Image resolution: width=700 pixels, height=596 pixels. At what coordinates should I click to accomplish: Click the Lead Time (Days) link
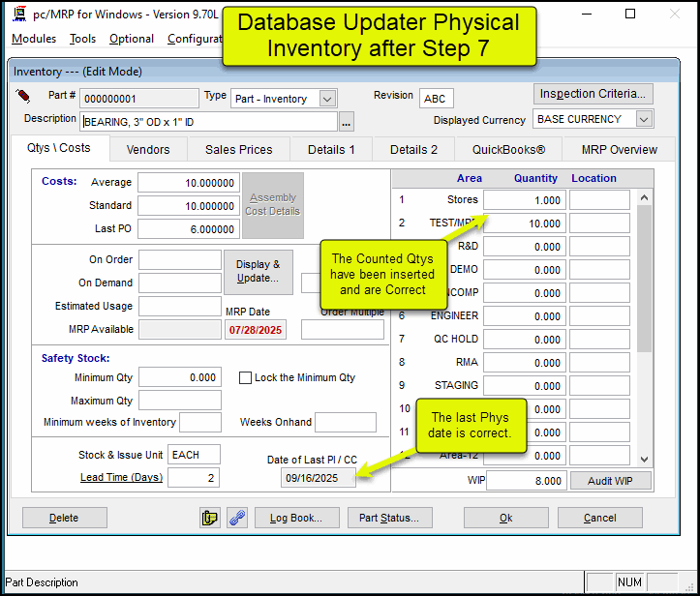pyautogui.click(x=121, y=477)
